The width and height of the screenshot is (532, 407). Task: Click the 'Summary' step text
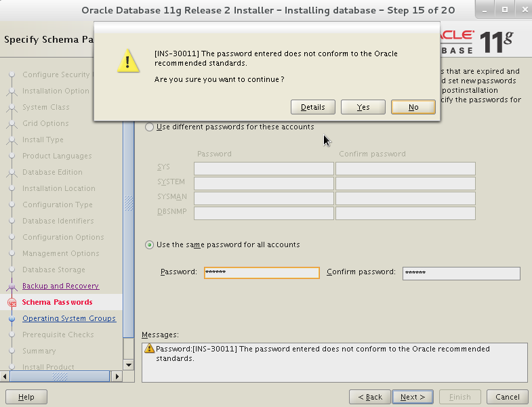(39, 351)
